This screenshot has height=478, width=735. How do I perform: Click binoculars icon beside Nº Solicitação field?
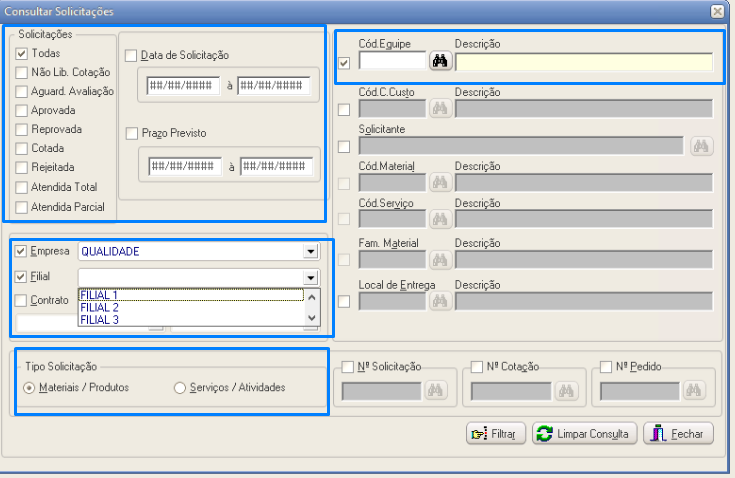[435, 390]
